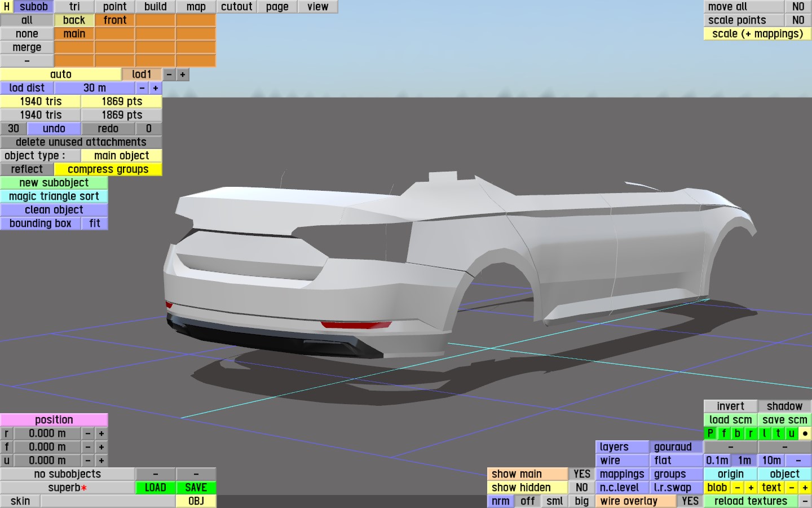Increase lod dist with plus button
This screenshot has height=508, width=812.
click(156, 88)
